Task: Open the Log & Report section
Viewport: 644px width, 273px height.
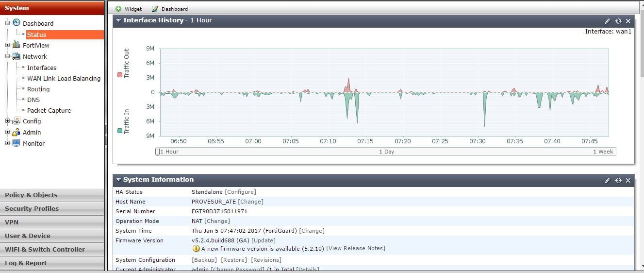Action: (x=52, y=263)
